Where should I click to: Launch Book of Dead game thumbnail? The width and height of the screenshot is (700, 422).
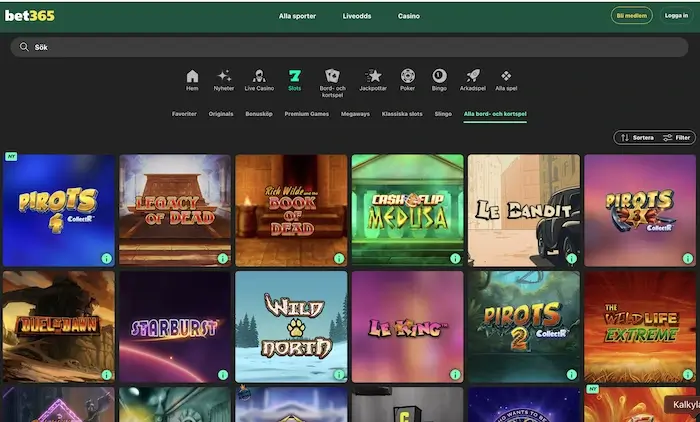point(291,210)
